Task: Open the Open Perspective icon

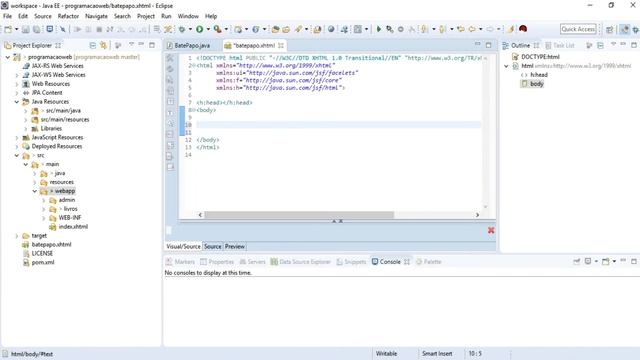Action: [610, 29]
